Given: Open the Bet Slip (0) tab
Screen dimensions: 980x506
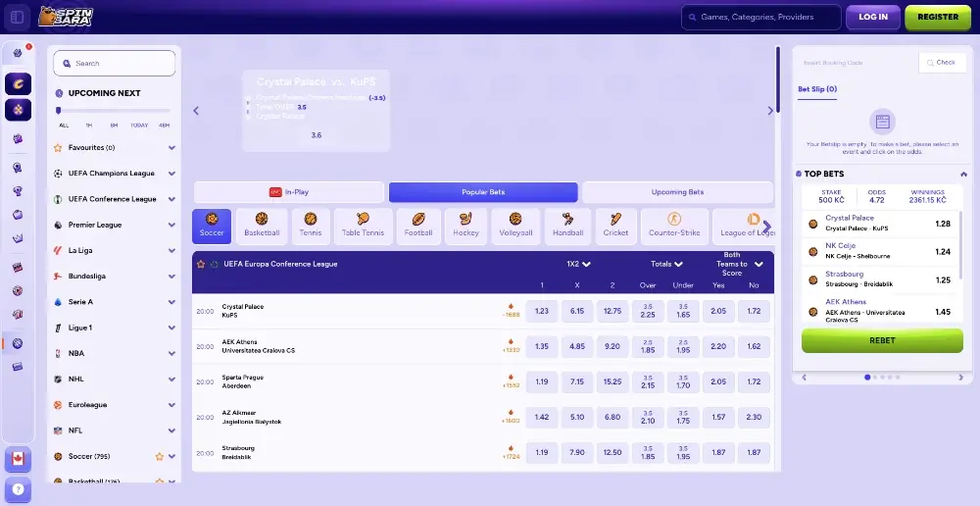Looking at the screenshot, I should (x=817, y=89).
